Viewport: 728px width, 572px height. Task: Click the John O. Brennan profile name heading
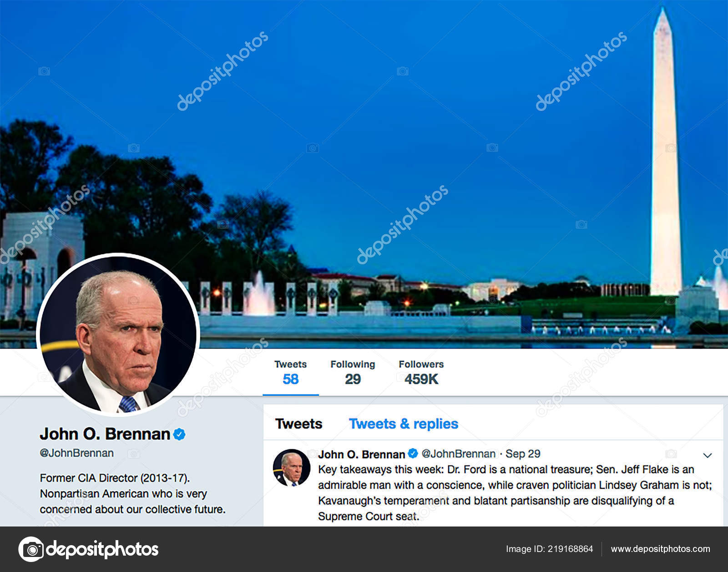(105, 434)
